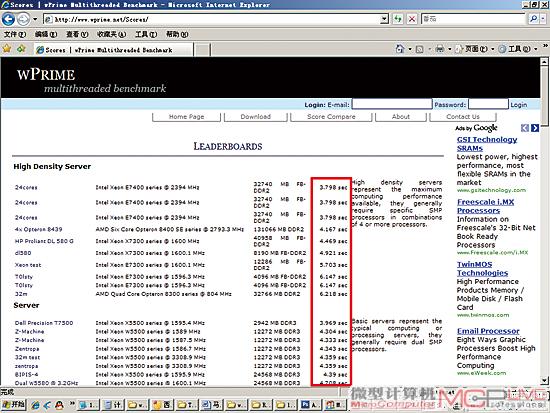Open the Dell Precision T7500 entry

[44, 323]
